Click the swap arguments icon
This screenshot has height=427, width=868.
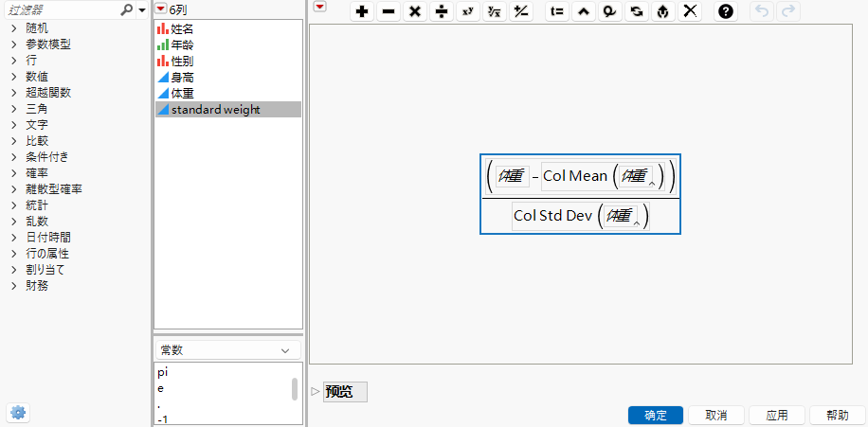pyautogui.click(x=637, y=11)
